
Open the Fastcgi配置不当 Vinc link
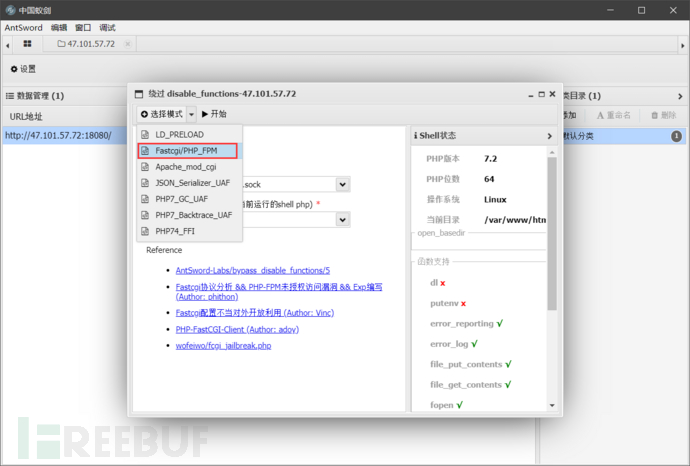click(255, 313)
